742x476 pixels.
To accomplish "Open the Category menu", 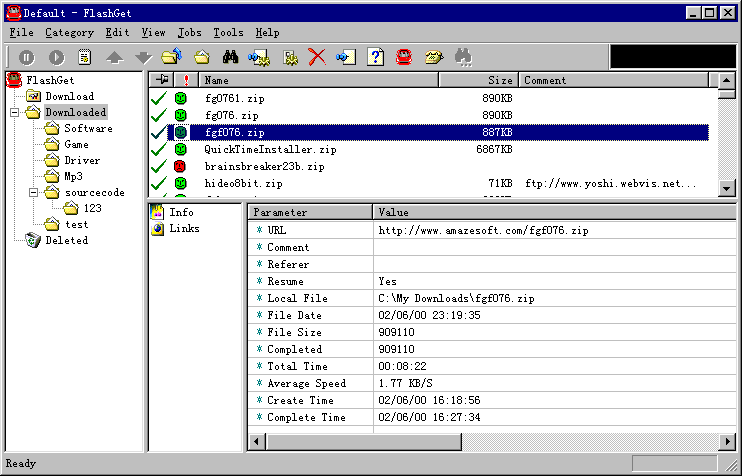I will tap(69, 33).
